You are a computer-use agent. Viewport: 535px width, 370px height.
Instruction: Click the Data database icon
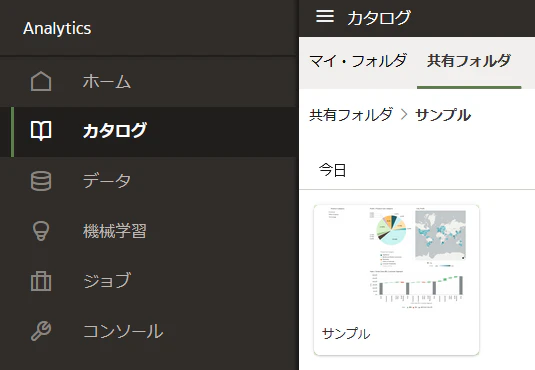(x=41, y=181)
